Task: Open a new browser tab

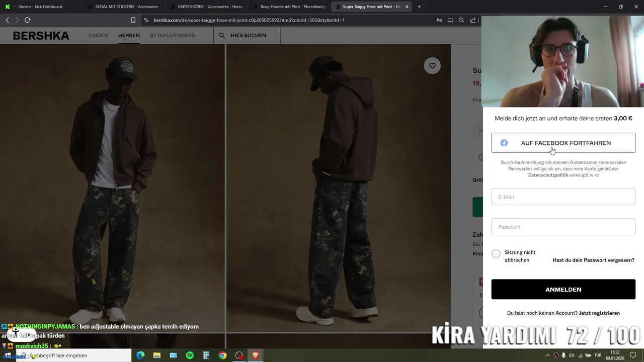Action: click(419, 7)
